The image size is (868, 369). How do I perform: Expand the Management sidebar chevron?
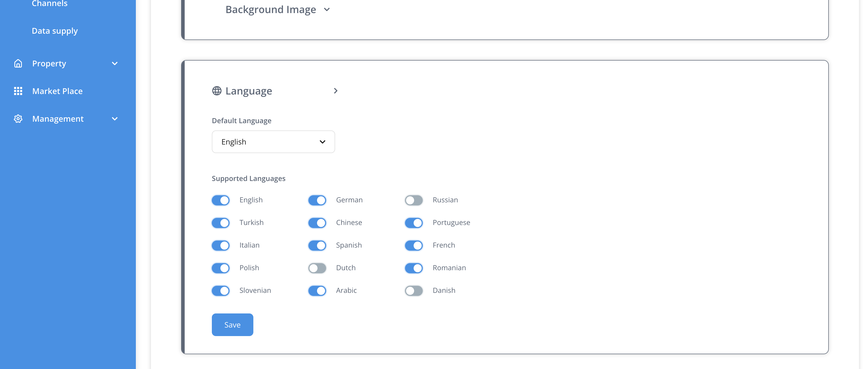coord(114,118)
